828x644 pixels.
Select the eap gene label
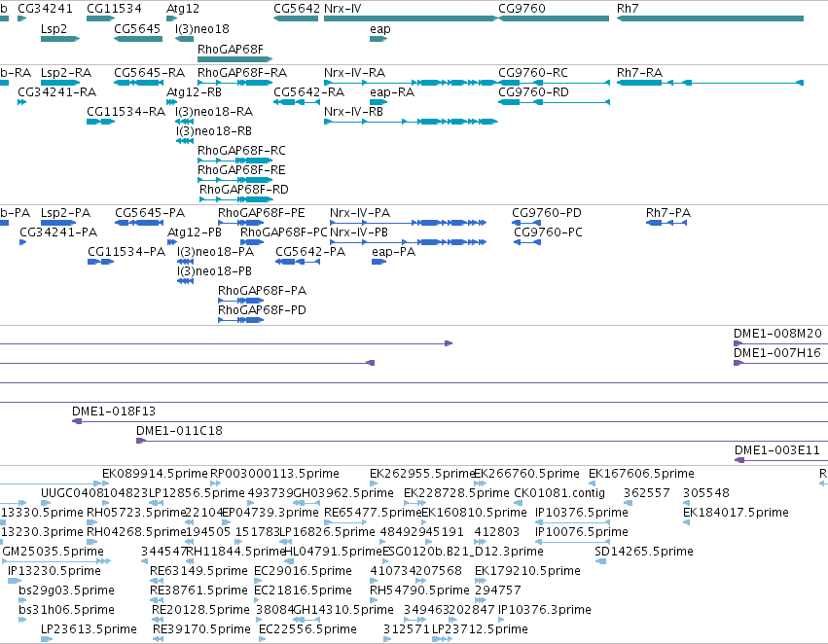[x=380, y=29]
